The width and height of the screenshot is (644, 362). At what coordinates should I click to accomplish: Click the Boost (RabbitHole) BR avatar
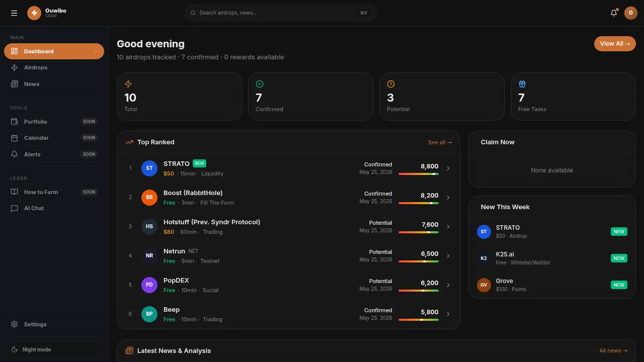[149, 198]
